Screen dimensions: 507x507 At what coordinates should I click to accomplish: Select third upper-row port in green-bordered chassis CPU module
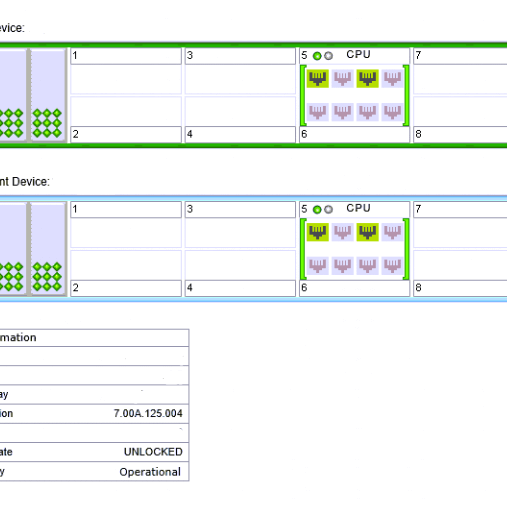(x=367, y=79)
